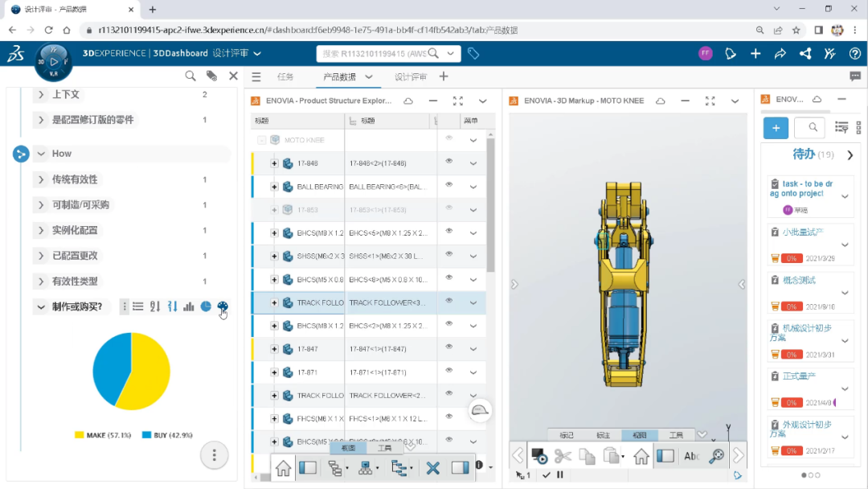Open the list options icon in ENOVIA tasks panel
The width and height of the screenshot is (868, 489).
click(x=841, y=127)
